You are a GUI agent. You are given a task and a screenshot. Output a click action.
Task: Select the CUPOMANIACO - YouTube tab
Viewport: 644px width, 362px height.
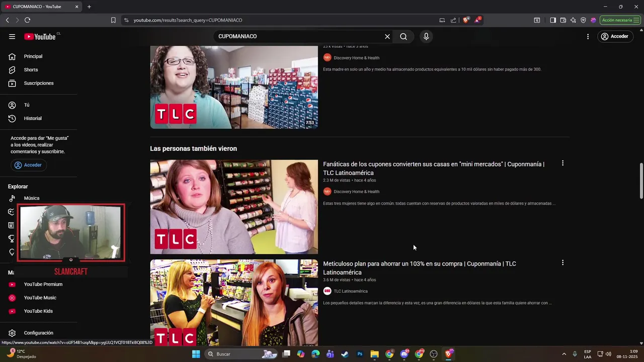click(x=41, y=7)
